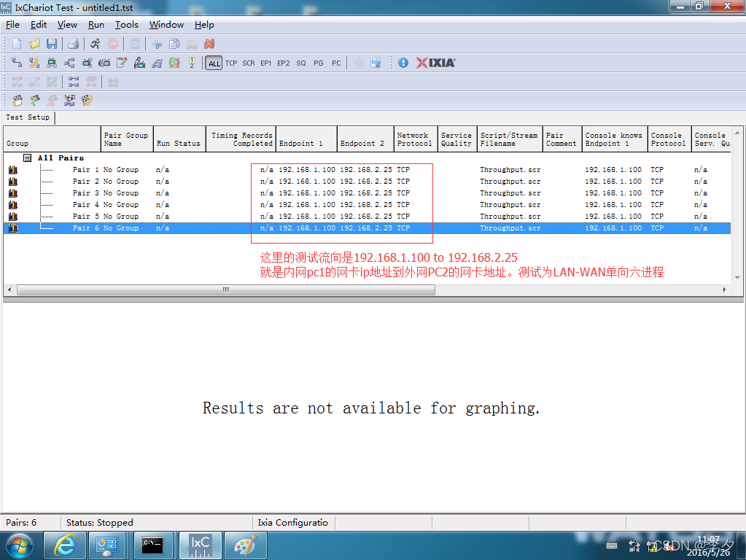
Task: Open a test file with folder icon
Action: click(x=34, y=44)
